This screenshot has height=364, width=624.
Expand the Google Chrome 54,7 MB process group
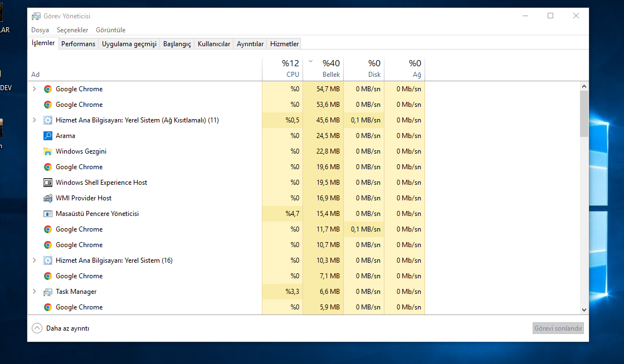(x=34, y=89)
